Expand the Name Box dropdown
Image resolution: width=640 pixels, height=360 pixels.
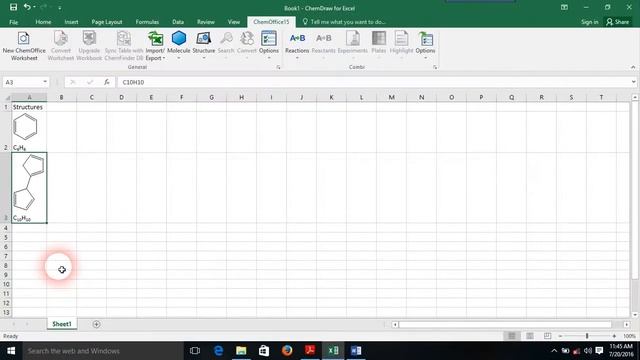tap(45, 82)
